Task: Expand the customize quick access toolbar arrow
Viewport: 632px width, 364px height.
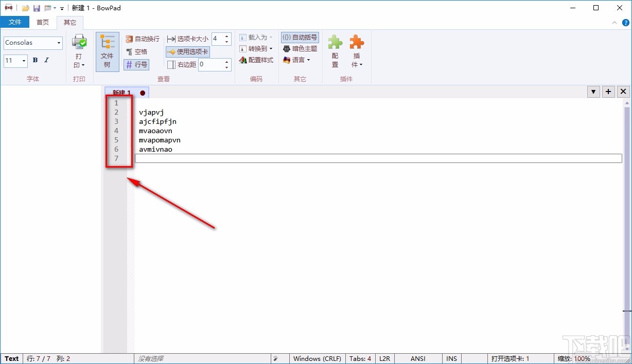Action: click(x=62, y=9)
